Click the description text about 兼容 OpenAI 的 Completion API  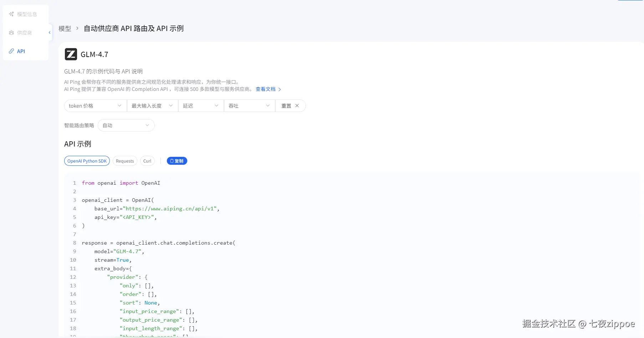158,89
